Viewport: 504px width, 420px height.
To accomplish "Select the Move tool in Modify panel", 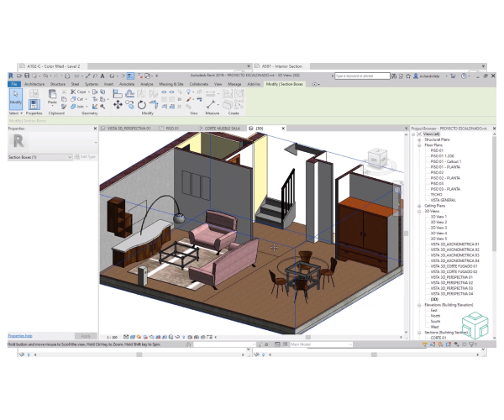I will click(x=117, y=106).
